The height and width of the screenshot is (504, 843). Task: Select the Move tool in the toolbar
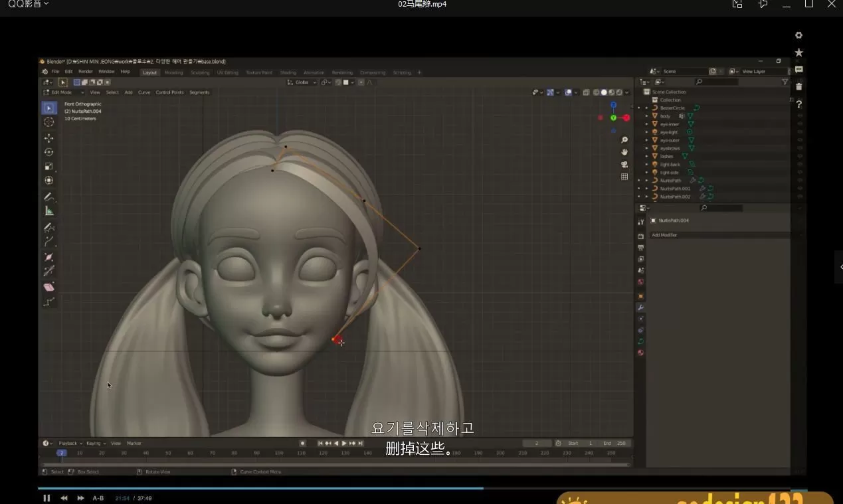tap(48, 138)
